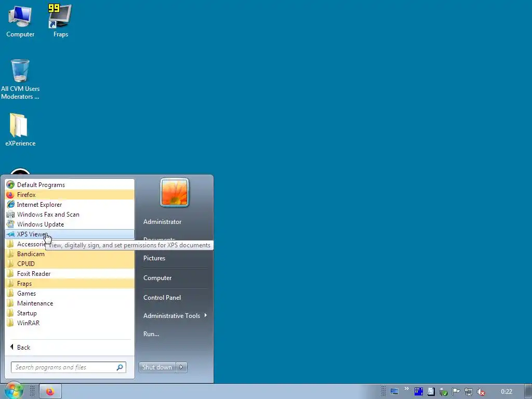The width and height of the screenshot is (532, 399).
Task: Open Computer from Start menu right pane
Action: click(157, 277)
